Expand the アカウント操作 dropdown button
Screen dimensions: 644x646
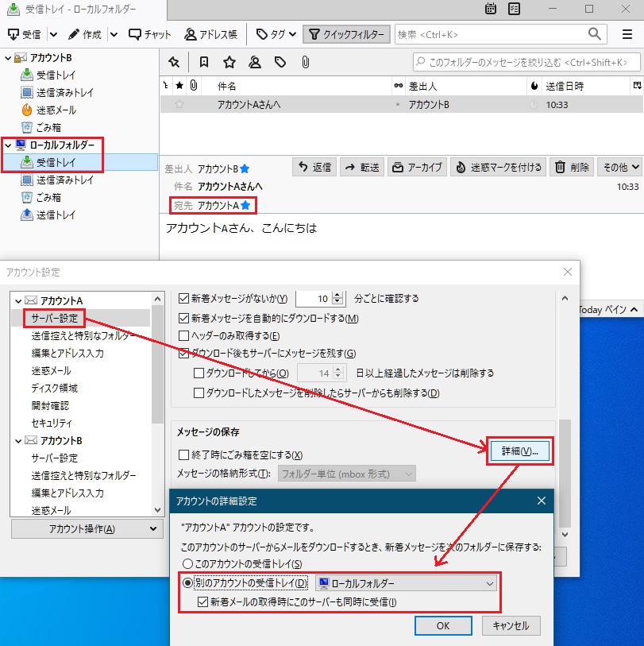87,529
